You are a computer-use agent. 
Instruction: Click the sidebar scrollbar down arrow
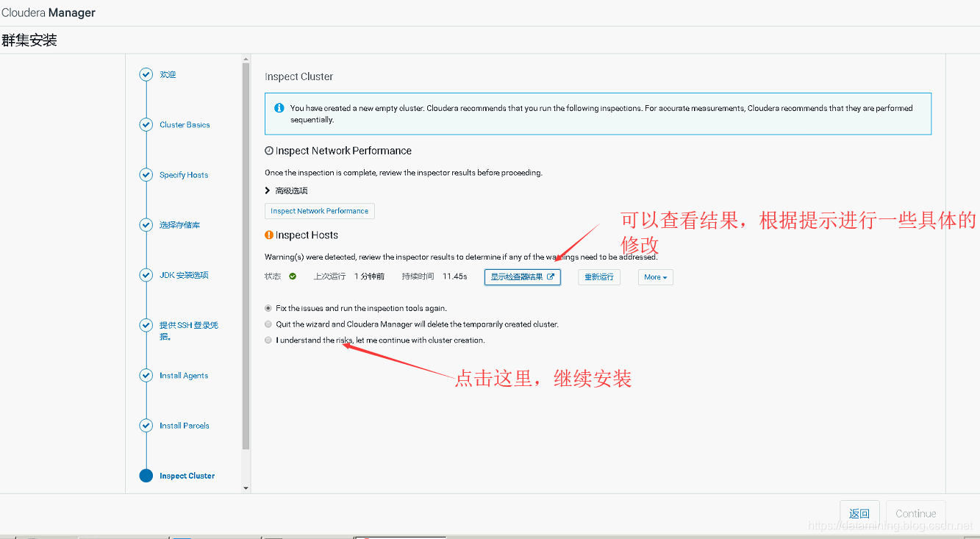coord(246,488)
